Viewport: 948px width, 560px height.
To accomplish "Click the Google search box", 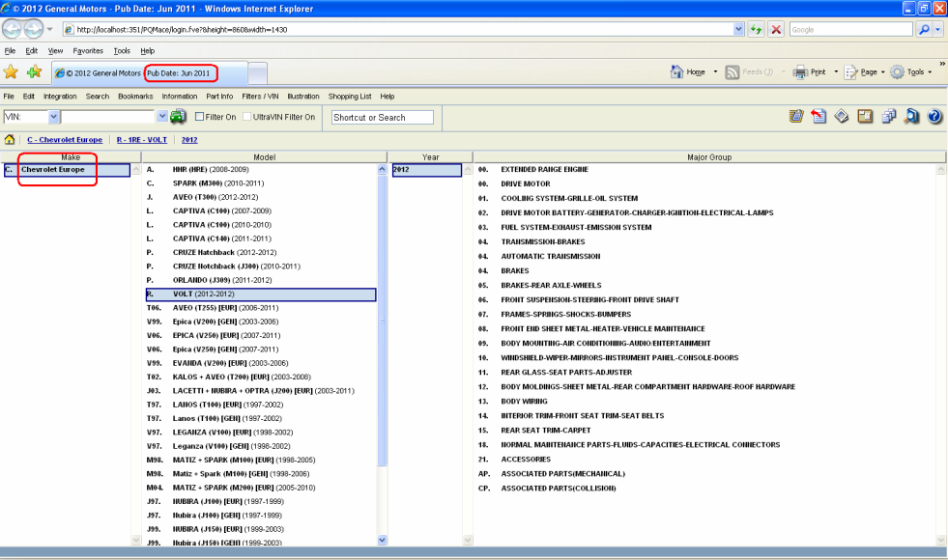I will click(x=850, y=29).
